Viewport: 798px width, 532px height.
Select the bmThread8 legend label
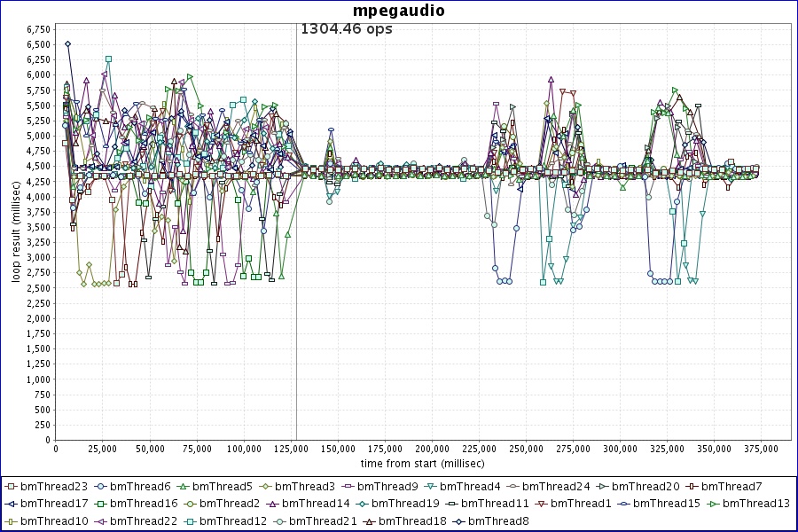(x=498, y=520)
